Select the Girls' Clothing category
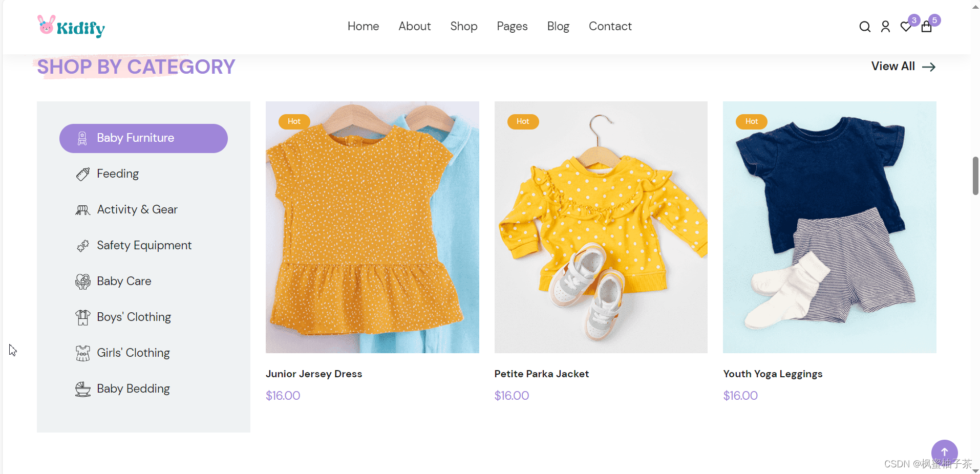The height and width of the screenshot is (474, 980). (x=133, y=353)
